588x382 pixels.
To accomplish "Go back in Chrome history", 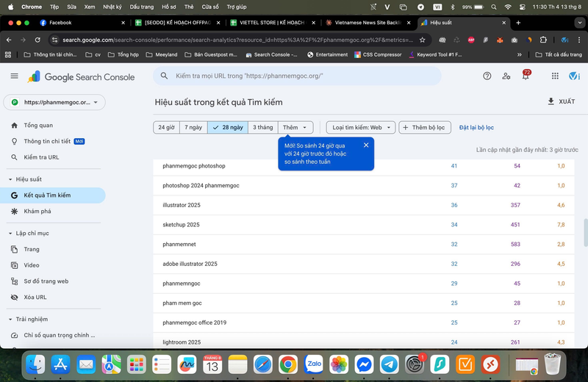I will pos(9,40).
